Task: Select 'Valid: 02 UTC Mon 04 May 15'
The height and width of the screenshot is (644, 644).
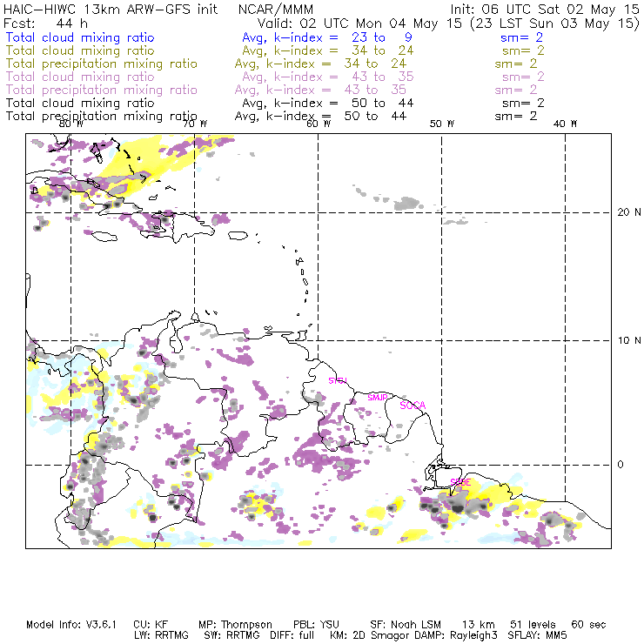Action: tap(359, 23)
